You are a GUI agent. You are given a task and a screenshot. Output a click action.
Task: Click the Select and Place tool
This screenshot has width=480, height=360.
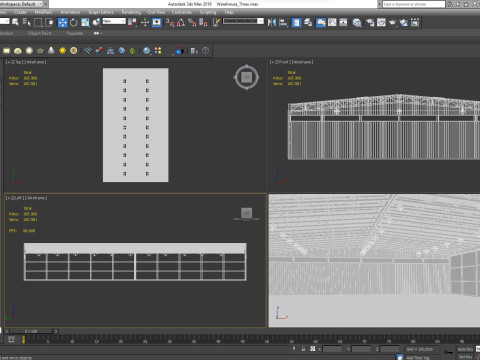tap(96, 22)
